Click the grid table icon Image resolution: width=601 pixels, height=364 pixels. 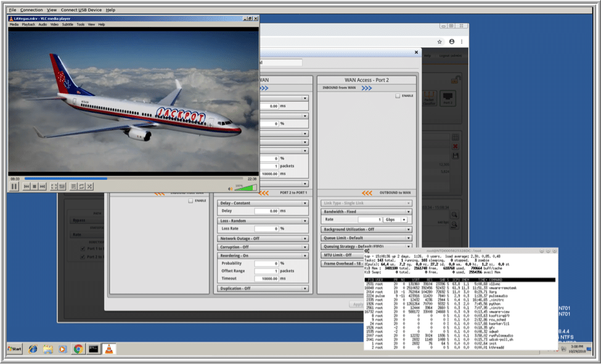456,137
